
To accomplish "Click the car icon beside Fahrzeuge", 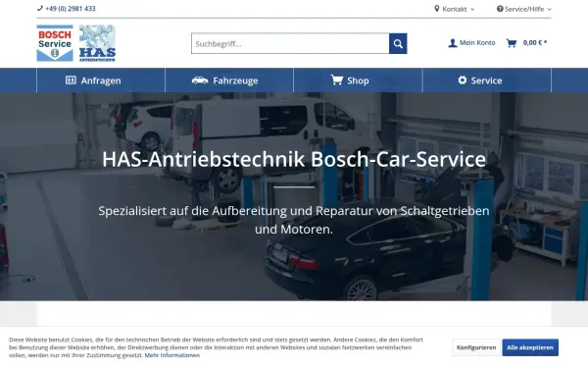I will [x=200, y=80].
